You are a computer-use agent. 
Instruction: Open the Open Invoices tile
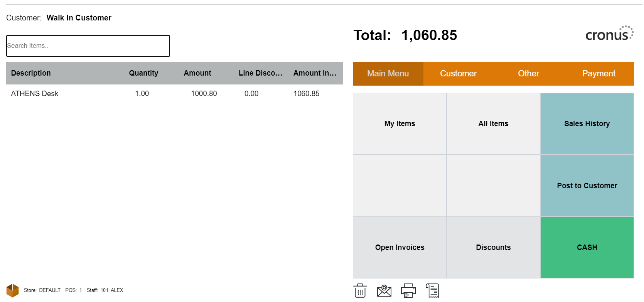click(400, 248)
